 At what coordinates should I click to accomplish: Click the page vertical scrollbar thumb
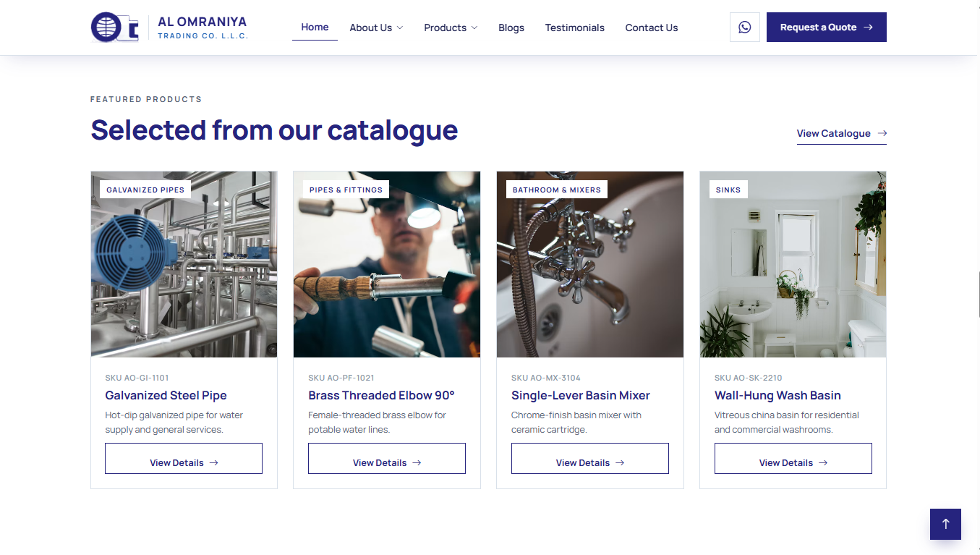point(979,295)
